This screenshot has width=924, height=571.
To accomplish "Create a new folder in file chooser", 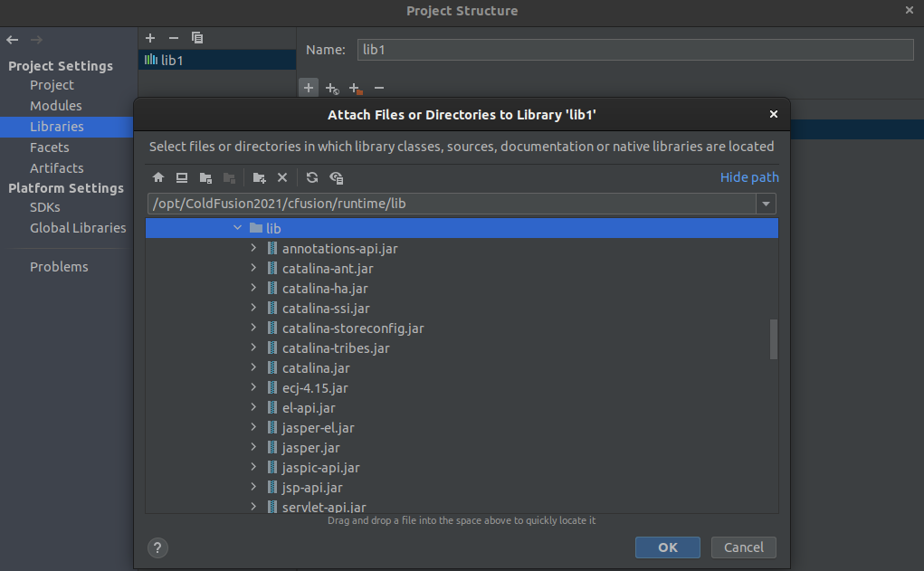I will point(260,177).
